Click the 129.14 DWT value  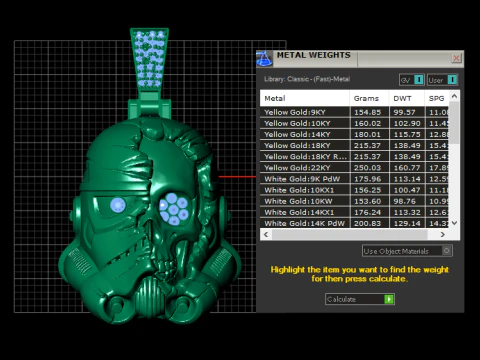pyautogui.click(x=407, y=223)
